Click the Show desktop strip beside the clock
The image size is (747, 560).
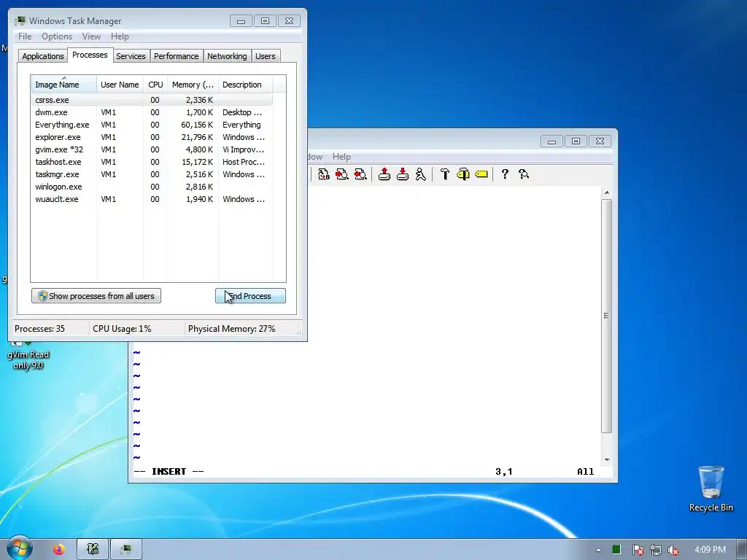[743, 550]
